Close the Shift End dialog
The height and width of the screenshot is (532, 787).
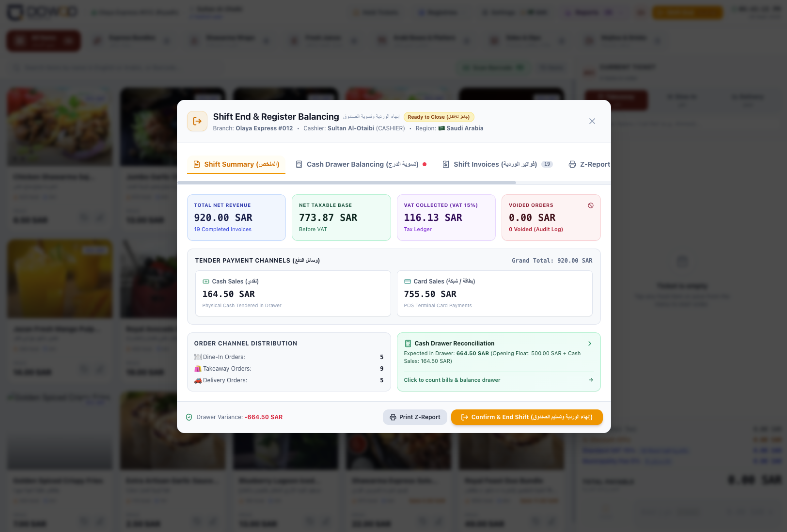coord(592,121)
